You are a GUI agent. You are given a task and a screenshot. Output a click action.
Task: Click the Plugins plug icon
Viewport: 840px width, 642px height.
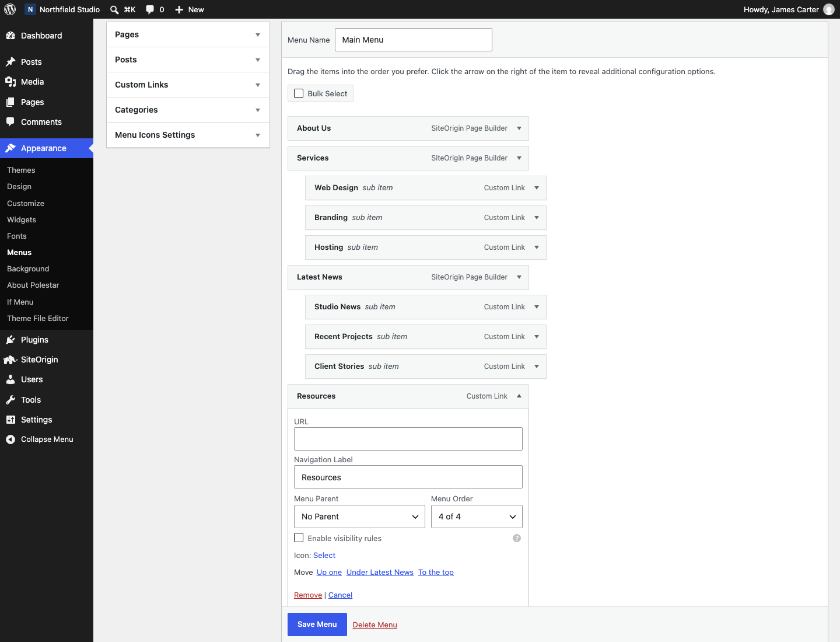(10, 340)
